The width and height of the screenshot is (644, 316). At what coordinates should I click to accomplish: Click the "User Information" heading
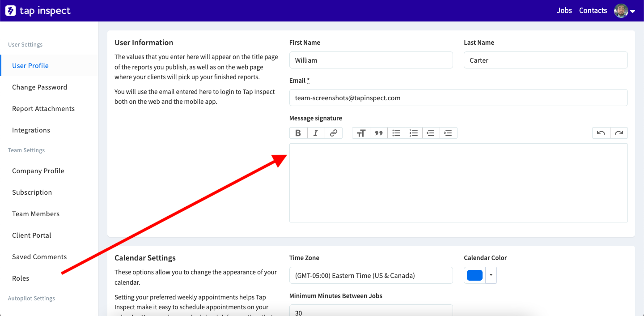(144, 43)
